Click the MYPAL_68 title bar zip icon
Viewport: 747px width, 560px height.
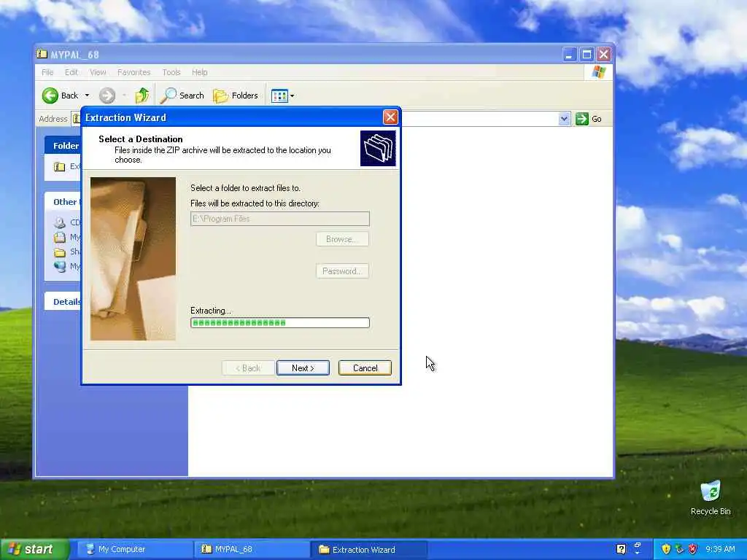42,54
